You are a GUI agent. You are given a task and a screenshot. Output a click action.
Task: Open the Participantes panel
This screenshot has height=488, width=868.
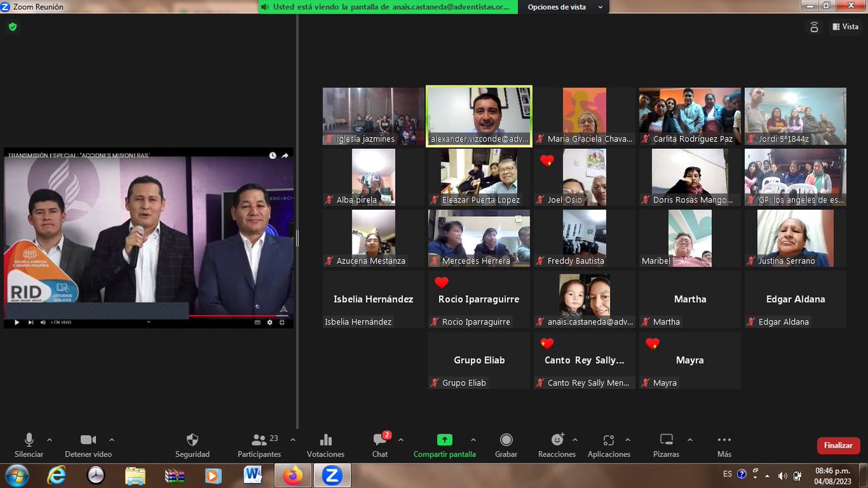(x=259, y=445)
